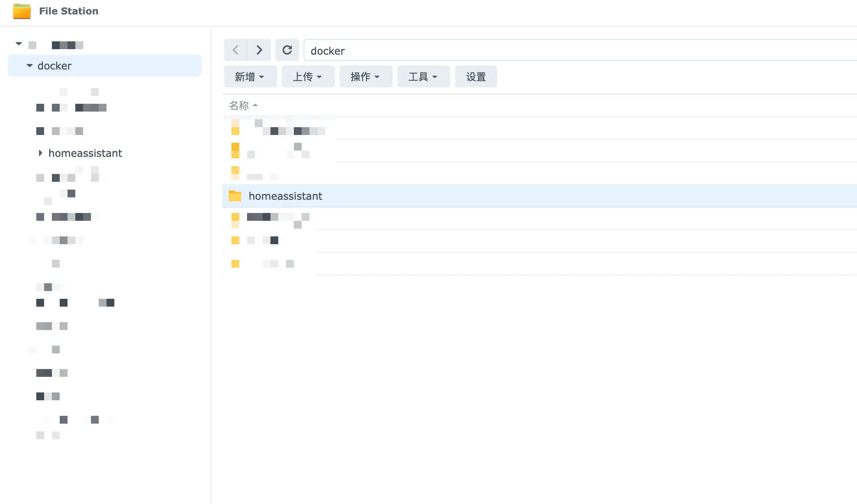Collapse the top-level root tree node
The width and height of the screenshot is (857, 504).
[x=19, y=44]
